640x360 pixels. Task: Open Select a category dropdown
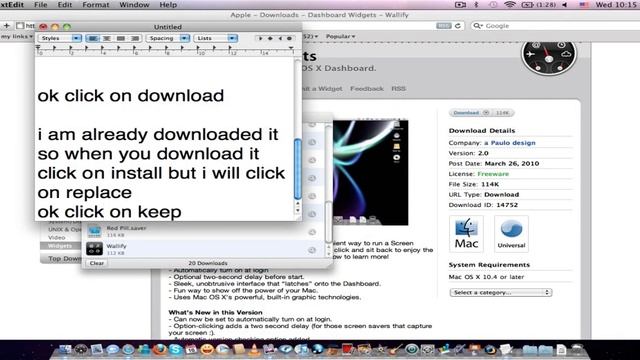[501, 293]
